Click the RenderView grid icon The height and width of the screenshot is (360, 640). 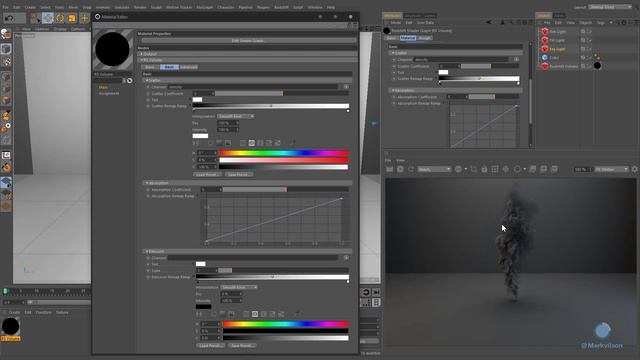point(495,169)
